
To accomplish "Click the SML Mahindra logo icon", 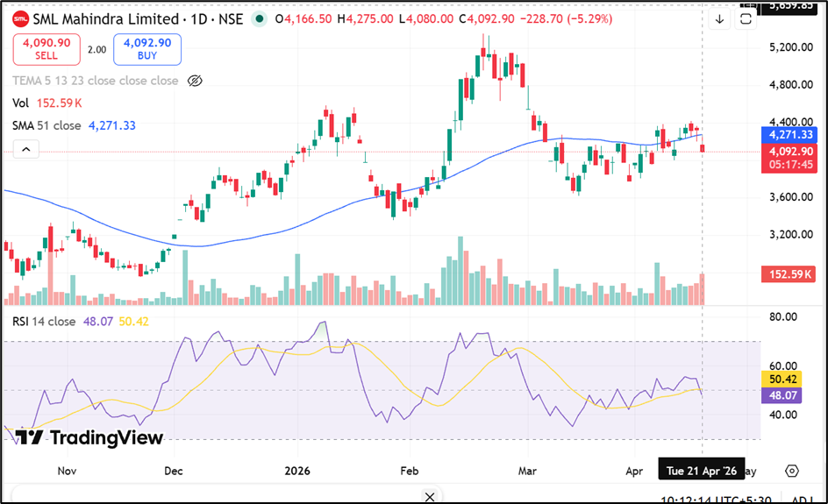I will point(20,18).
